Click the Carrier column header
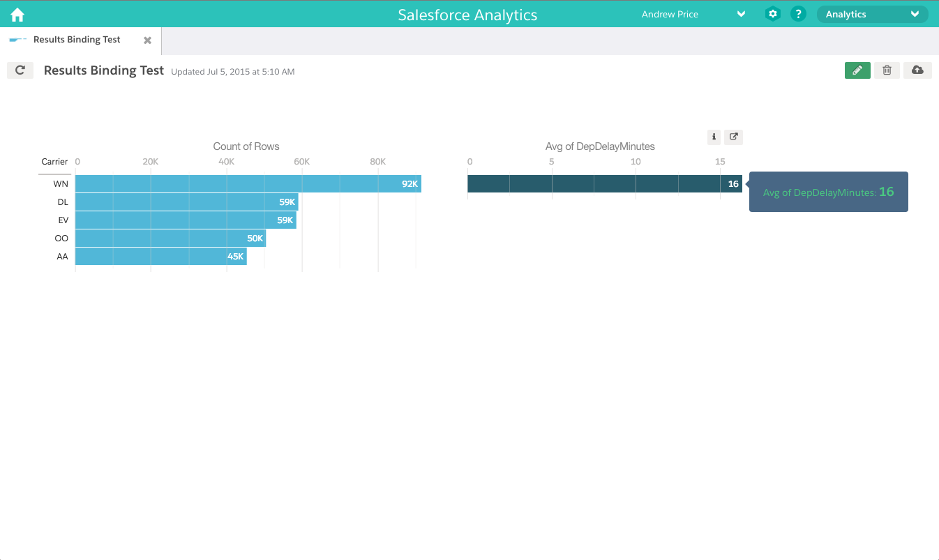Screen dimensions: 939x560 54,162
